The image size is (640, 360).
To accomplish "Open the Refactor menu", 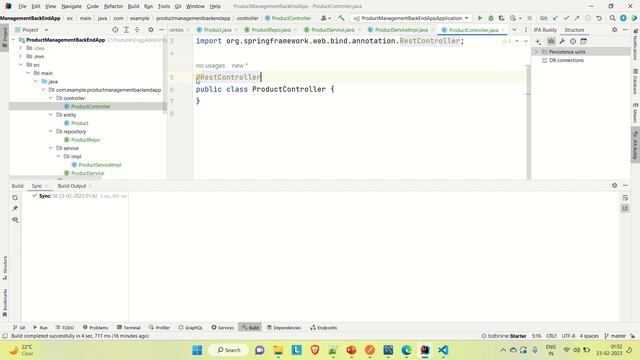I will [x=113, y=6].
